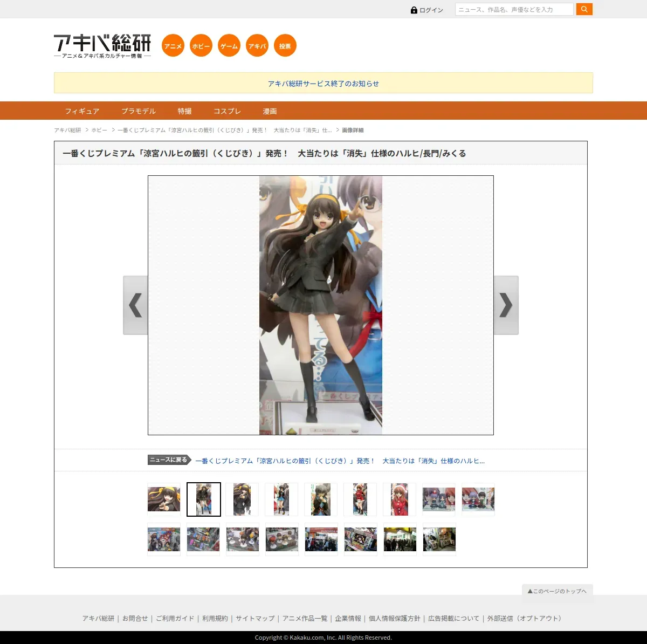Click ▲このページのトップへ to return to top

557,591
